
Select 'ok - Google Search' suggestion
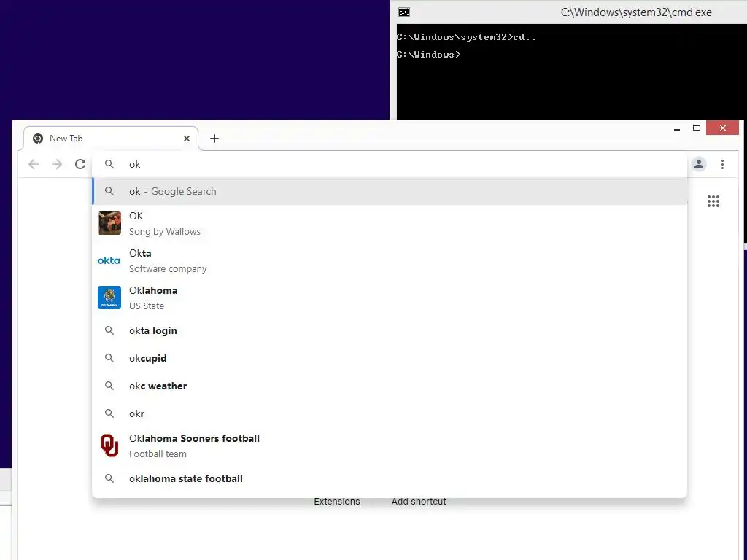390,192
